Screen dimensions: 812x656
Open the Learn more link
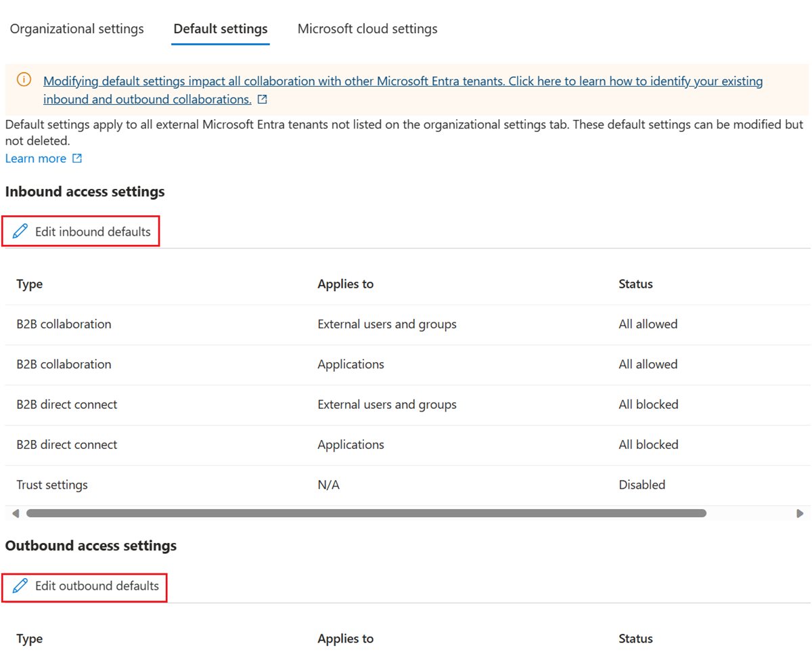[35, 158]
